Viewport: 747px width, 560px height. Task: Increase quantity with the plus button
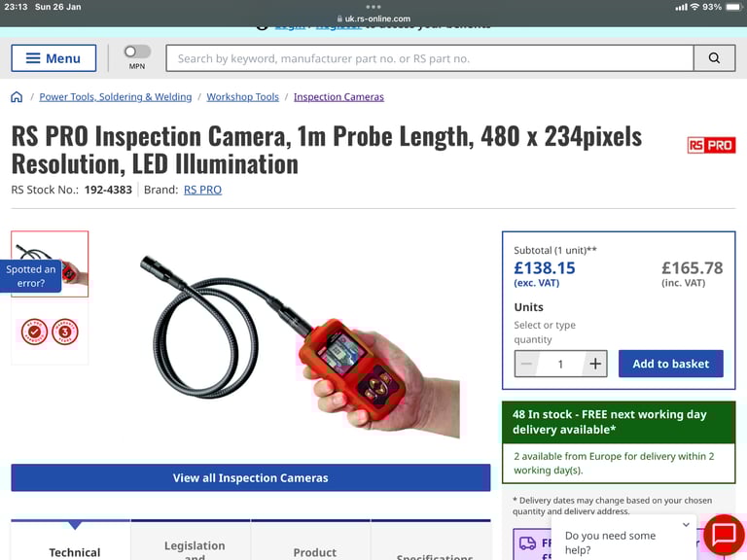pos(595,364)
